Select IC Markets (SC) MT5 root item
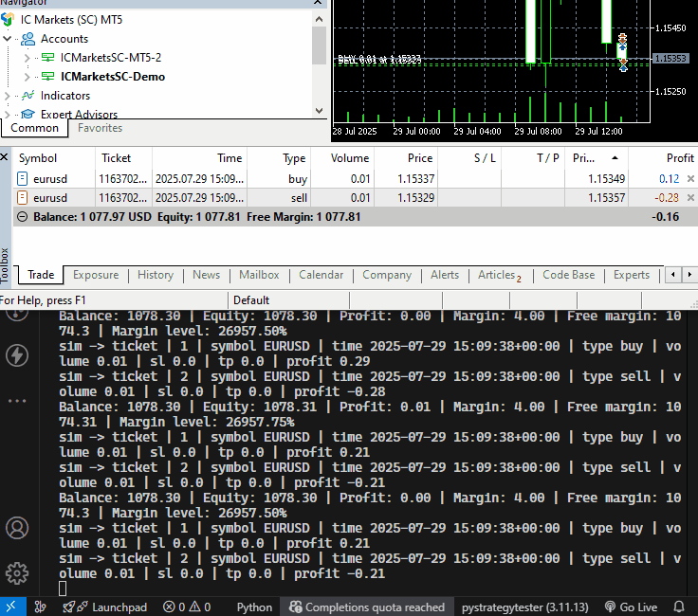The image size is (698, 616). (71, 20)
